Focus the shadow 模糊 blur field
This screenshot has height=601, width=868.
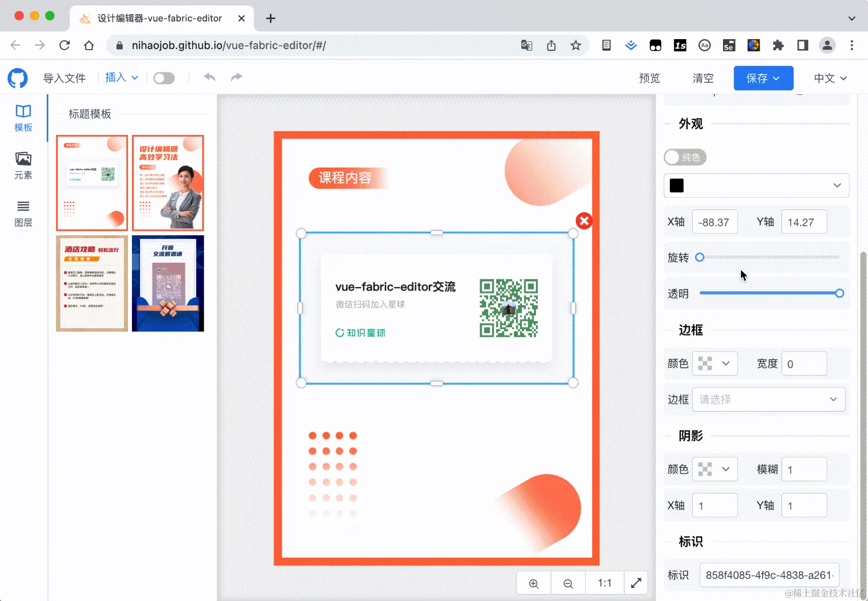point(804,470)
